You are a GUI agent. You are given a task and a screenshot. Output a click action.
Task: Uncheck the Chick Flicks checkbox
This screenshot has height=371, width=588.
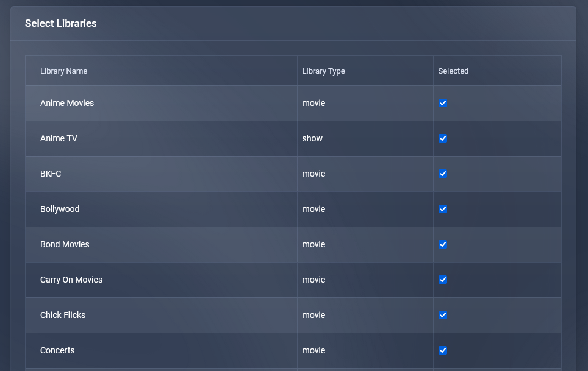(x=443, y=315)
